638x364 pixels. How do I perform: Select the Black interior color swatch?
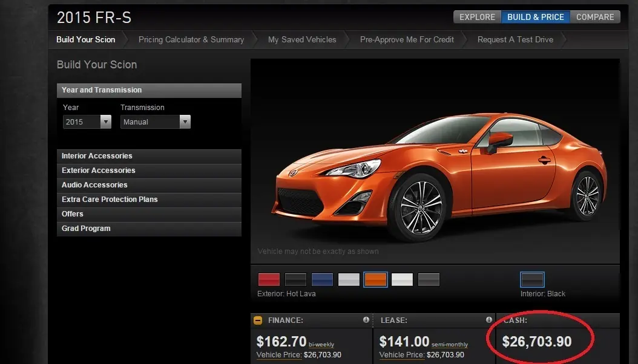[532, 279]
